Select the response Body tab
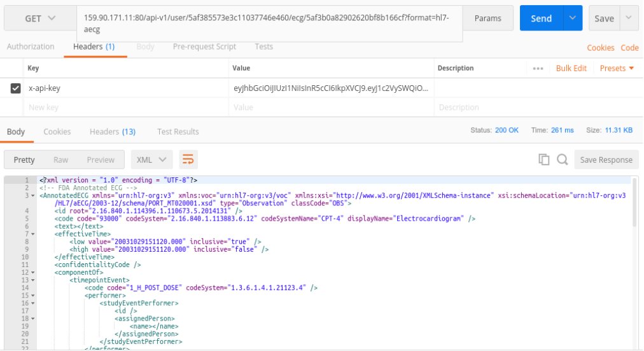The height and width of the screenshot is (351, 644). [16, 132]
